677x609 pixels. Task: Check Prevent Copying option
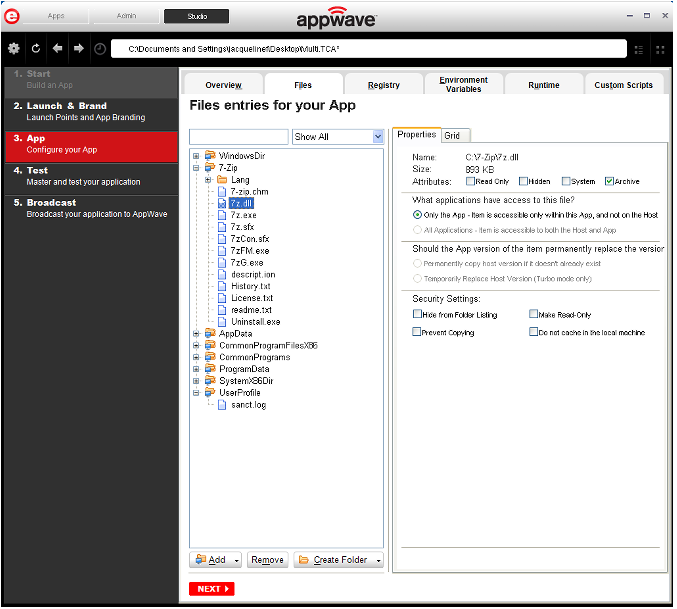(417, 332)
